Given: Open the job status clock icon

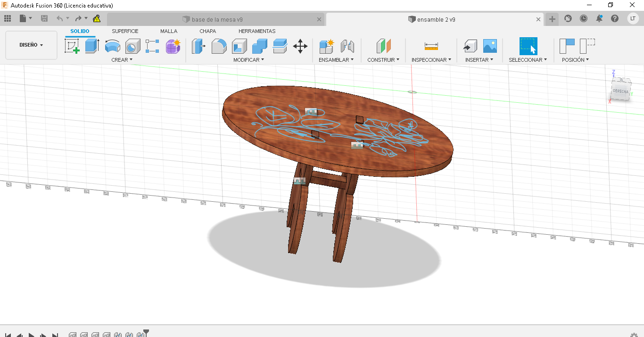Looking at the screenshot, I should (584, 18).
